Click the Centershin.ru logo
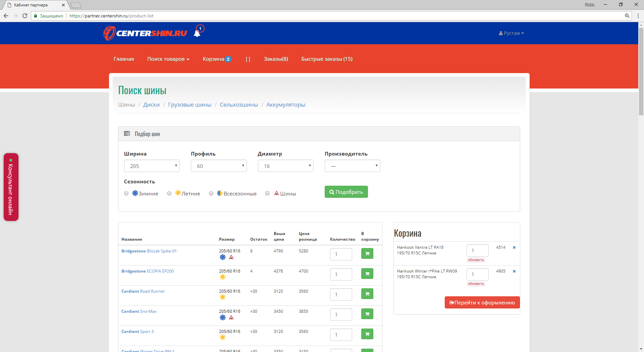The image size is (644, 352). click(145, 33)
